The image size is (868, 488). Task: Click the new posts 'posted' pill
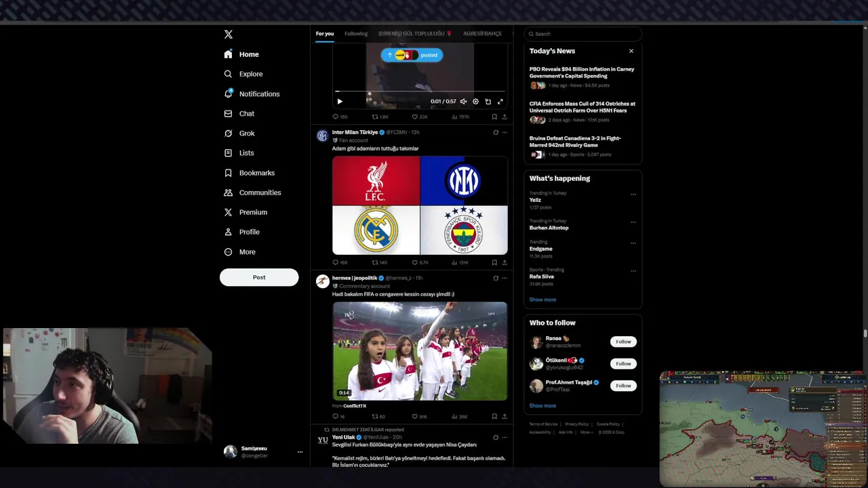tap(412, 55)
